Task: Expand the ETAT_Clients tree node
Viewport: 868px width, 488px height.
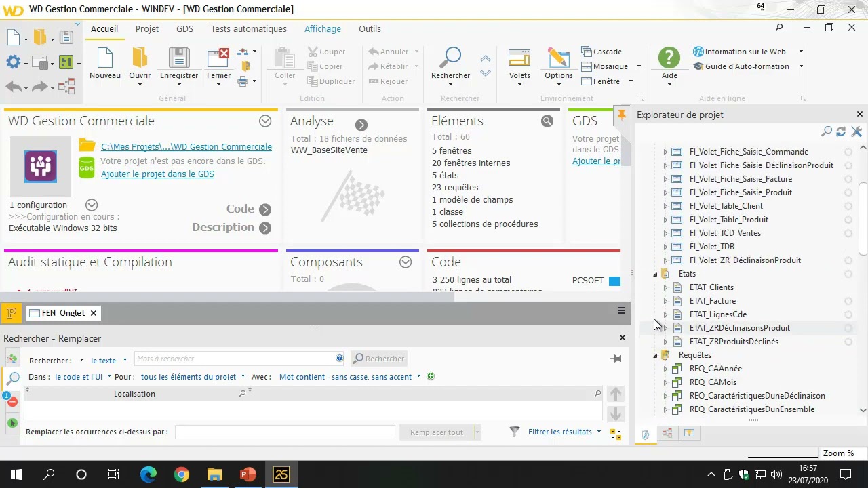Action: click(665, 287)
